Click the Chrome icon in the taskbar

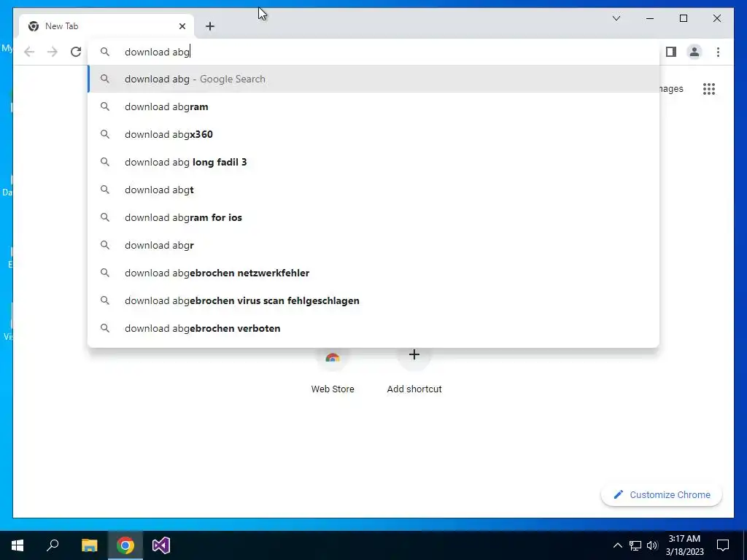pyautogui.click(x=125, y=545)
